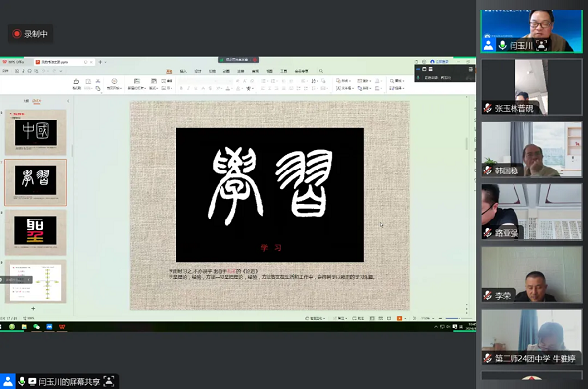This screenshot has width=588, height=389.
Task: Collapse the slide thumbnail panel arrow
Action: [68, 101]
